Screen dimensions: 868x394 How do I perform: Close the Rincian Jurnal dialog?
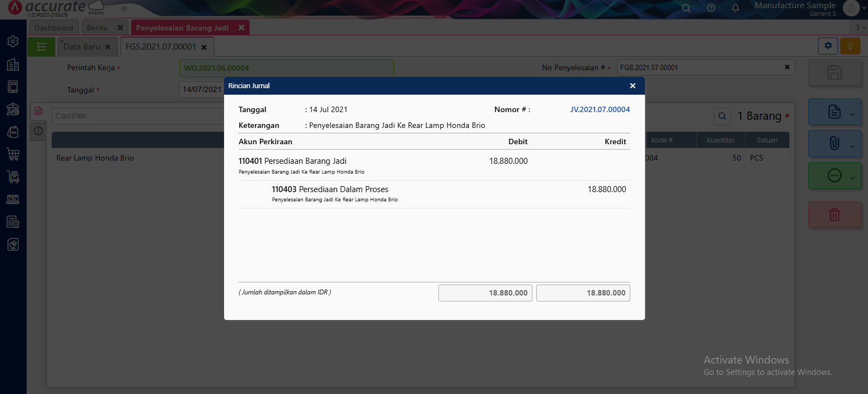pos(633,86)
